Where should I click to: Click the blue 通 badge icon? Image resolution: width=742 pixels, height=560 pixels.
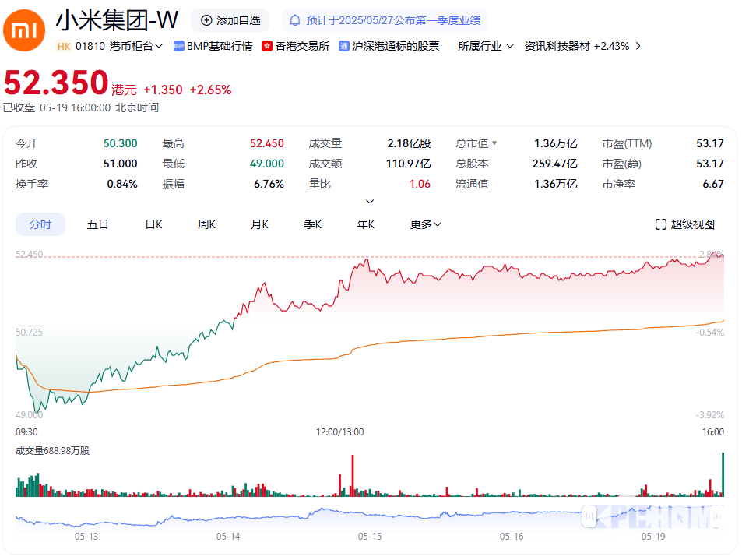[x=344, y=46]
